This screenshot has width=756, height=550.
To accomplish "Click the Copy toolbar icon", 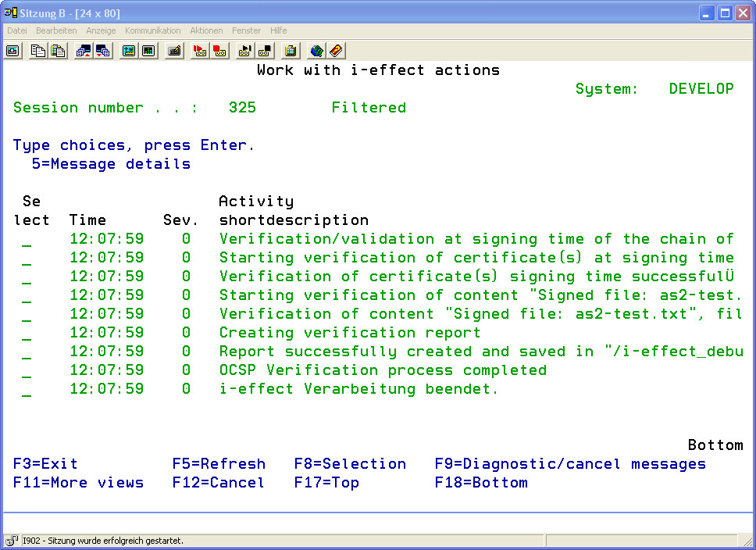I will tap(37, 51).
